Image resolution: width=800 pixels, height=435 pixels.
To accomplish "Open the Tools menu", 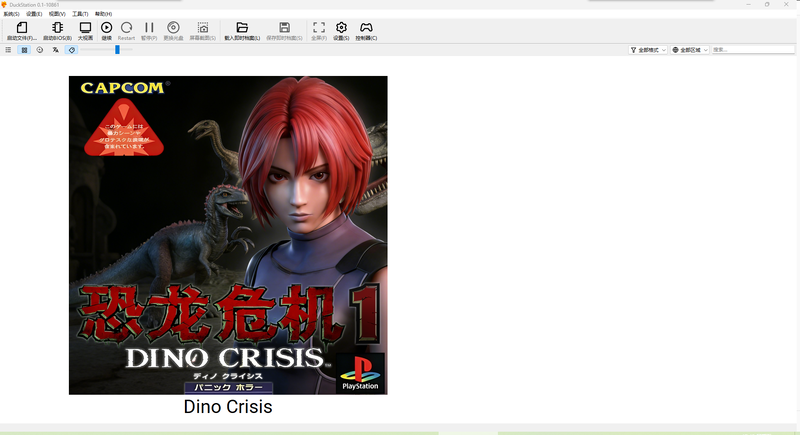I will click(x=80, y=14).
